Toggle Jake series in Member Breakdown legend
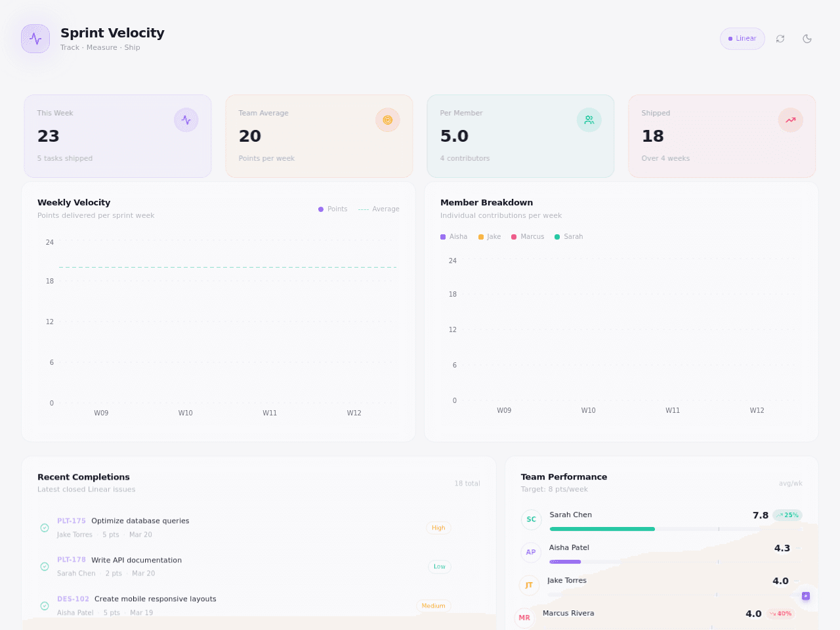The width and height of the screenshot is (840, 630). coord(490,237)
